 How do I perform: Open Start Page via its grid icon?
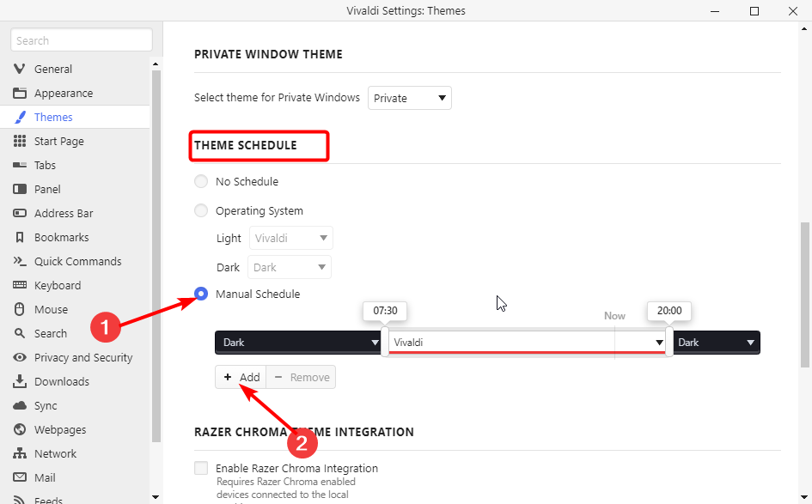pos(20,142)
